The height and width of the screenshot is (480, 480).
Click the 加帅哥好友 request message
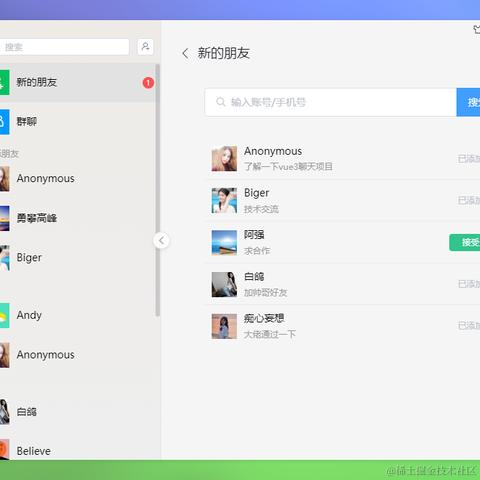point(265,293)
